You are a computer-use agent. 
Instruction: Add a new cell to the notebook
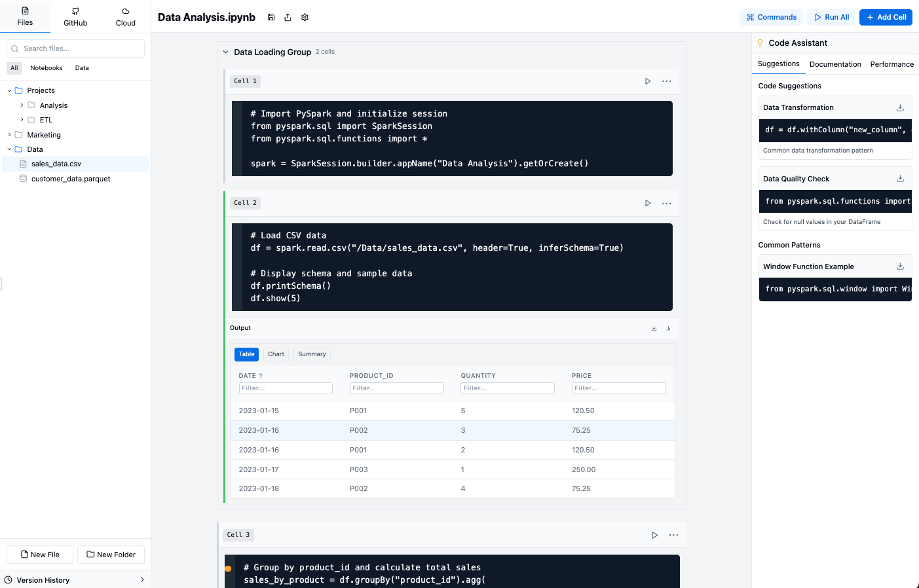tap(886, 17)
